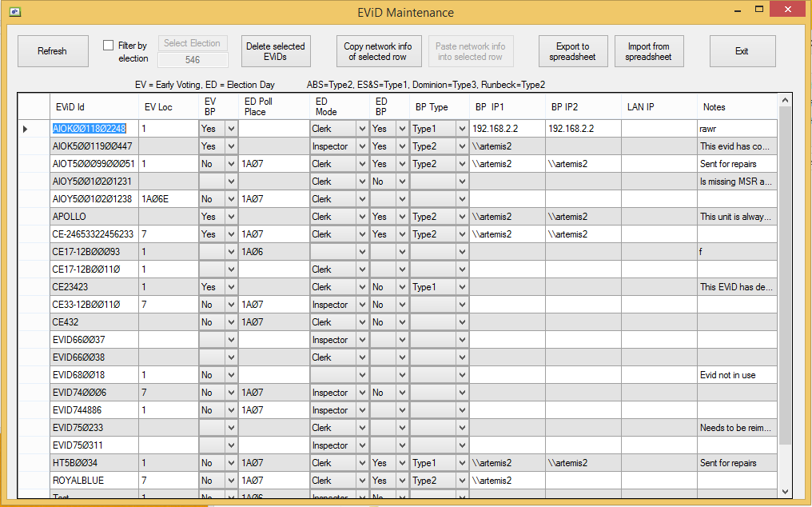Click the vertical scrollbar thumb of the grid
812x507 pixels.
[785, 275]
